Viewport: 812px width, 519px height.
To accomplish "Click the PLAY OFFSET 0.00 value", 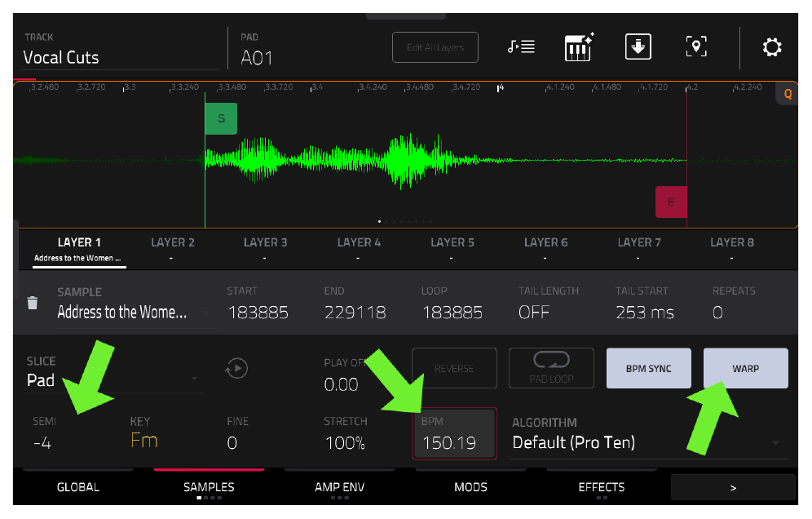I will tap(341, 384).
